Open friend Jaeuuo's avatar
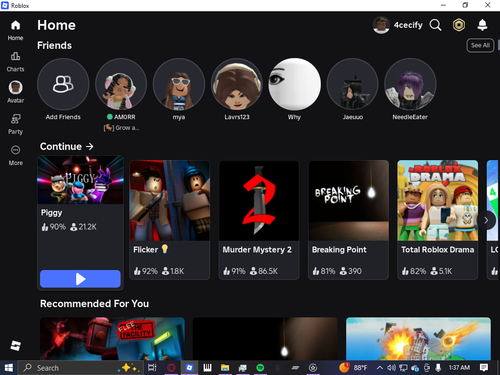This screenshot has width=500, height=375. click(353, 84)
